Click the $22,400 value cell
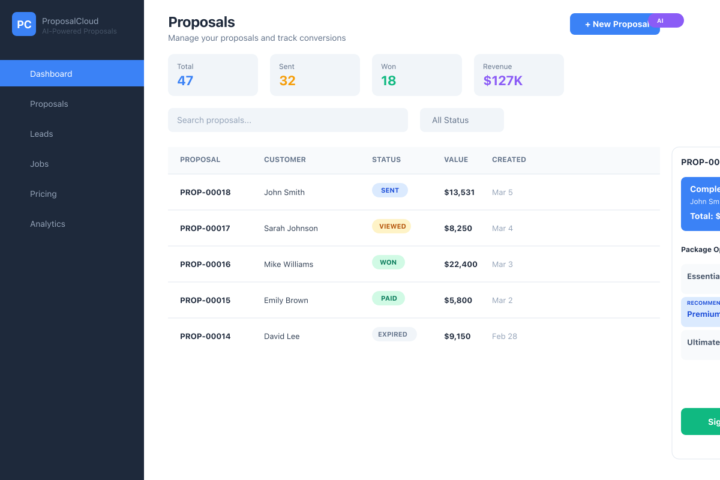Screen dimensions: 720x480 461,264
